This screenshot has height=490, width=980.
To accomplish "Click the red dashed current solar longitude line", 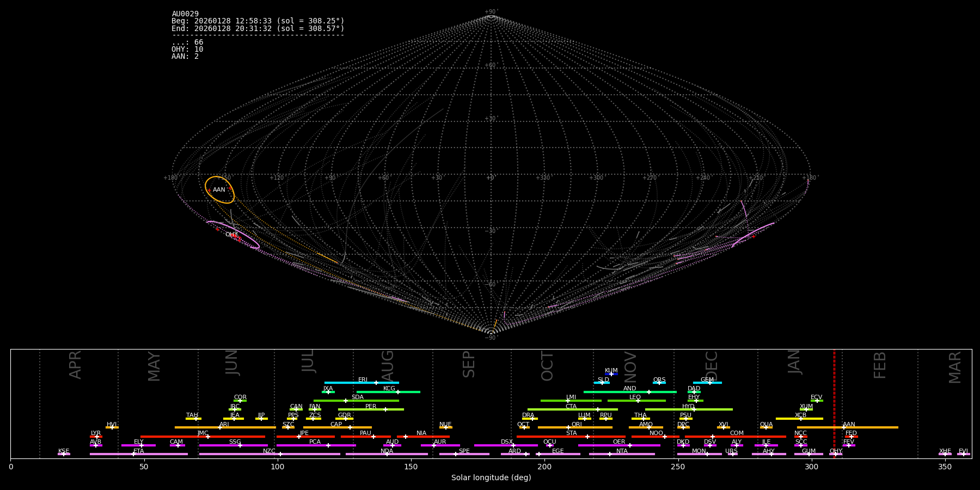I will pos(834,403).
